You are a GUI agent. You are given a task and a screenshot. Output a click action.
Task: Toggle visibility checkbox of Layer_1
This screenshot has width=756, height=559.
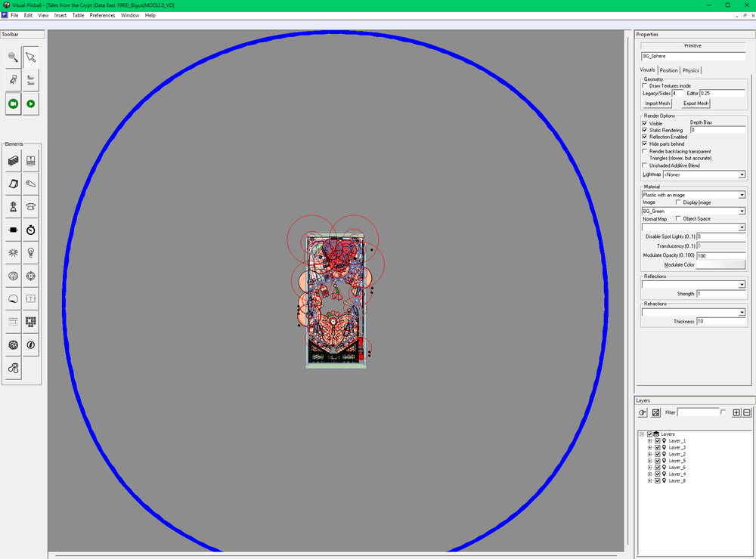(658, 441)
